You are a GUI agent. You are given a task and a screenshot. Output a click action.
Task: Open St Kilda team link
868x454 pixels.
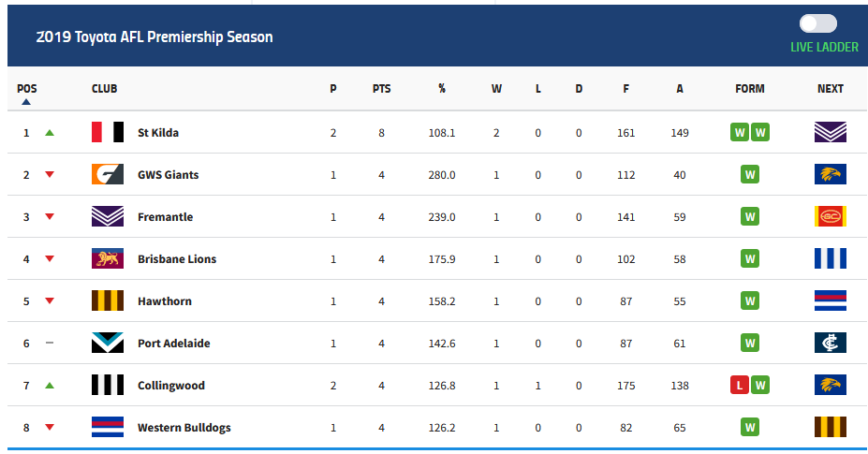(158, 133)
